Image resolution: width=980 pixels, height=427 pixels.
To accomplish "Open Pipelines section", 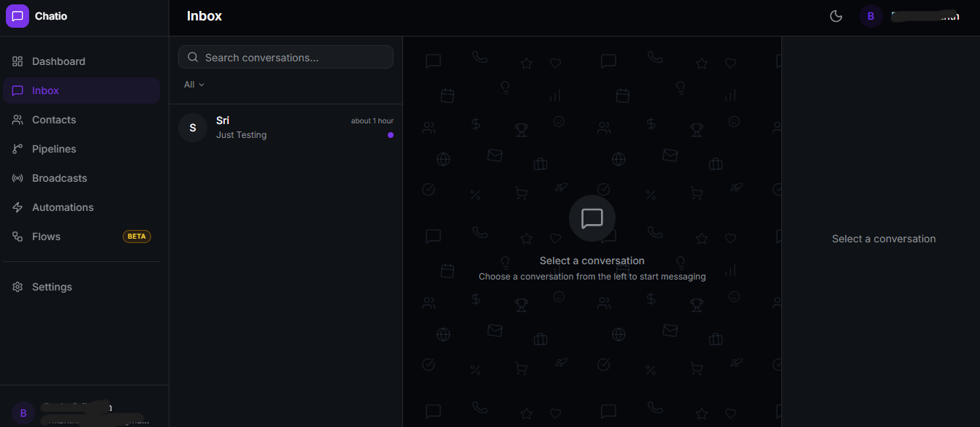I will 81,149.
